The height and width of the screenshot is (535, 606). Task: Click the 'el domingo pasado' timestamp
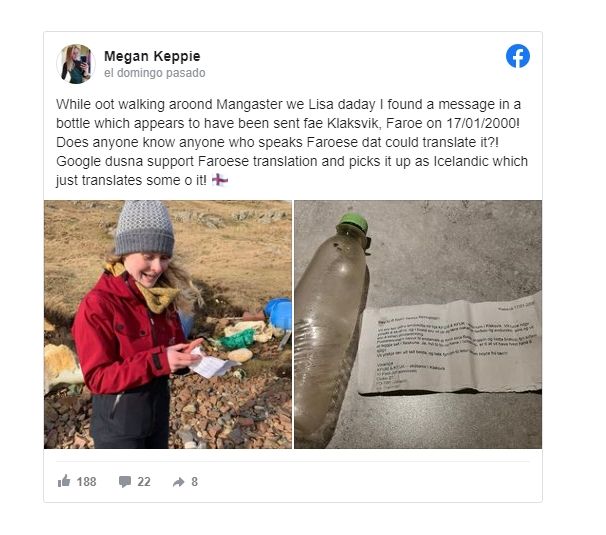click(155, 73)
